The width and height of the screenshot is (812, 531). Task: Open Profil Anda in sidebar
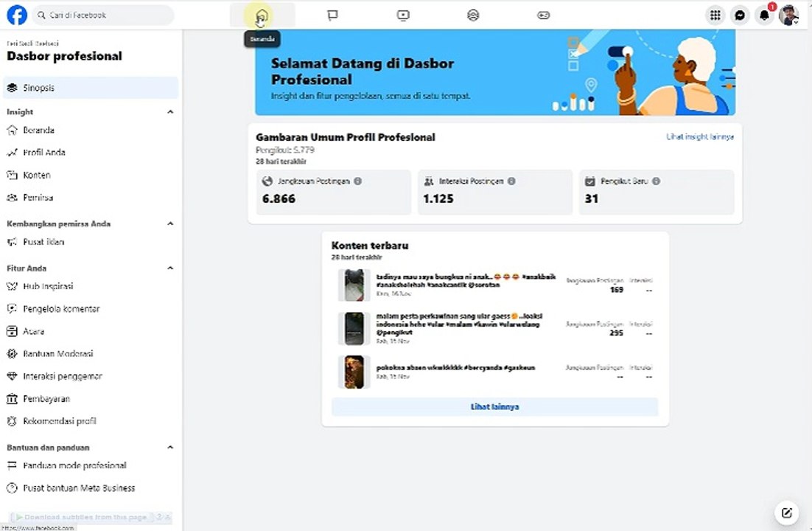click(91, 153)
